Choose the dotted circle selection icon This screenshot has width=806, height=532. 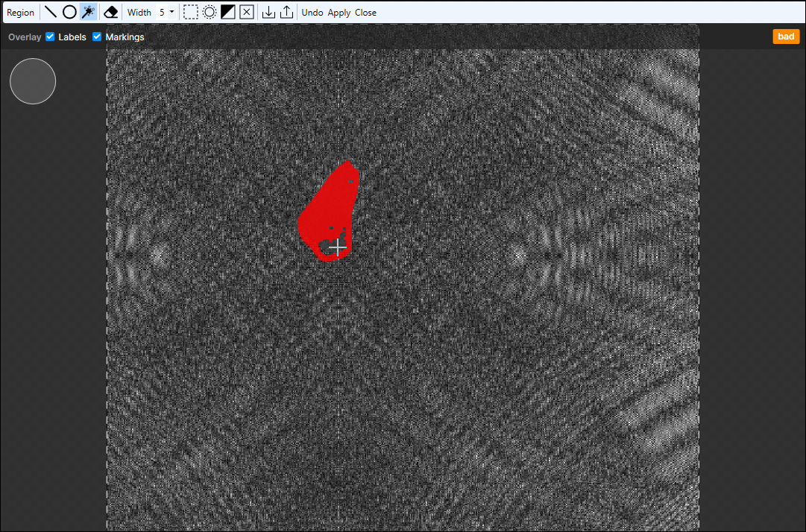(x=210, y=12)
